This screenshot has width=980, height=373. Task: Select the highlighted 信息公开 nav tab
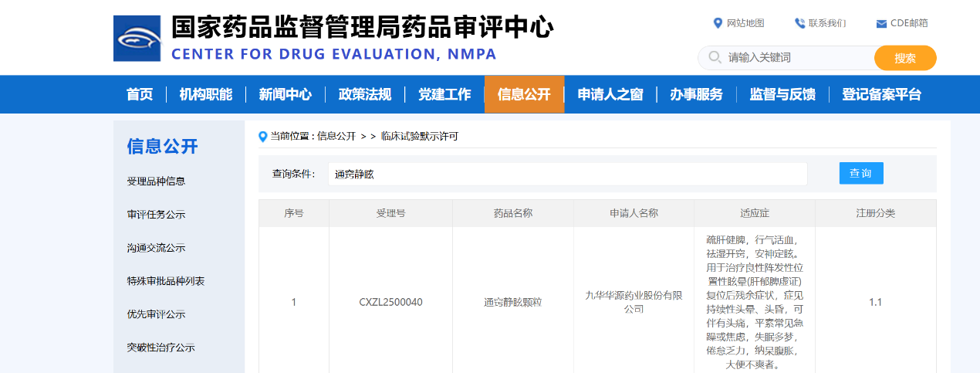(x=524, y=94)
